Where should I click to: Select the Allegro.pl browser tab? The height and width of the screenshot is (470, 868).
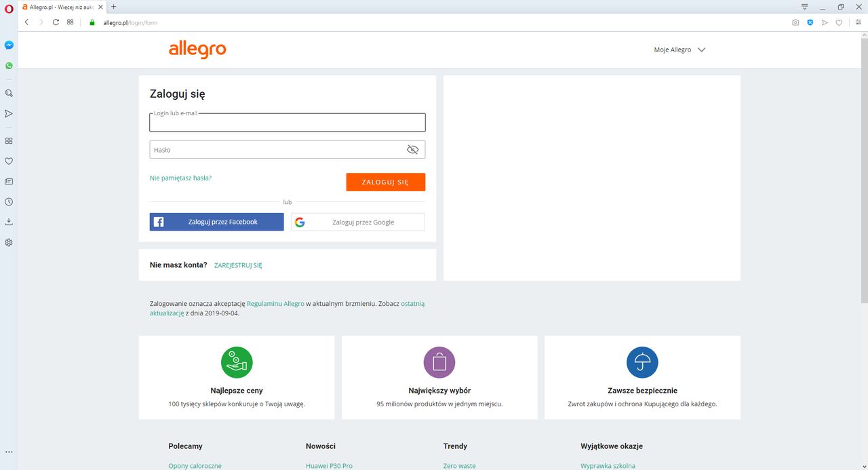click(61, 7)
